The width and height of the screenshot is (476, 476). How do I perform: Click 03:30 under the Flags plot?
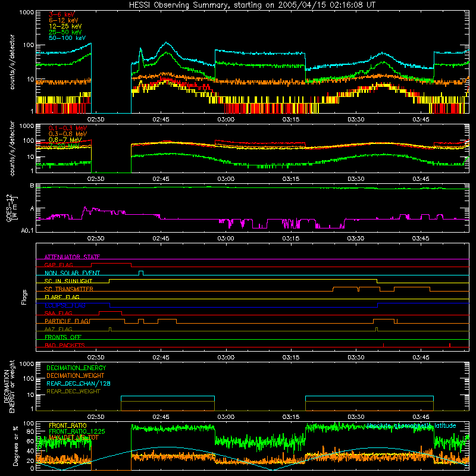point(356,358)
